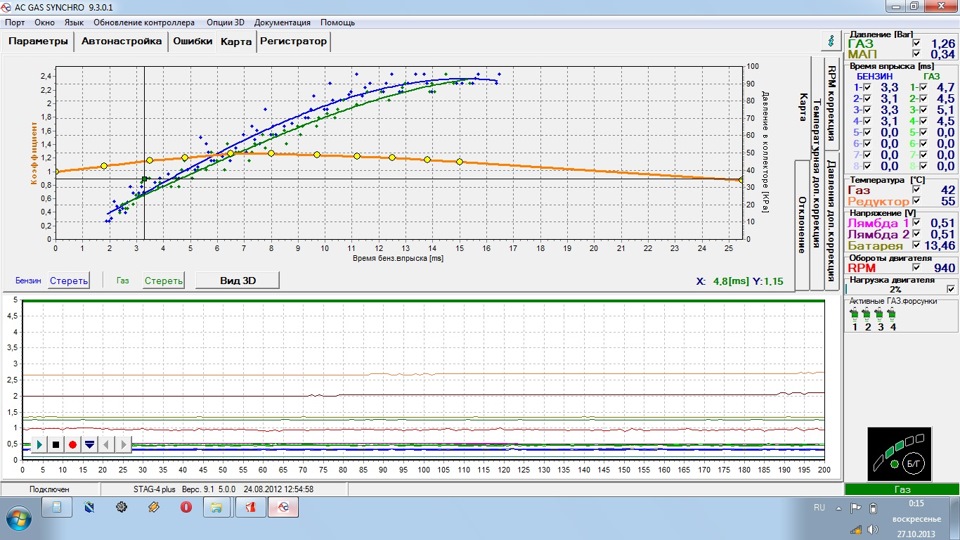Switch to the Автонастройка tab
960x540 pixels.
pyautogui.click(x=121, y=41)
